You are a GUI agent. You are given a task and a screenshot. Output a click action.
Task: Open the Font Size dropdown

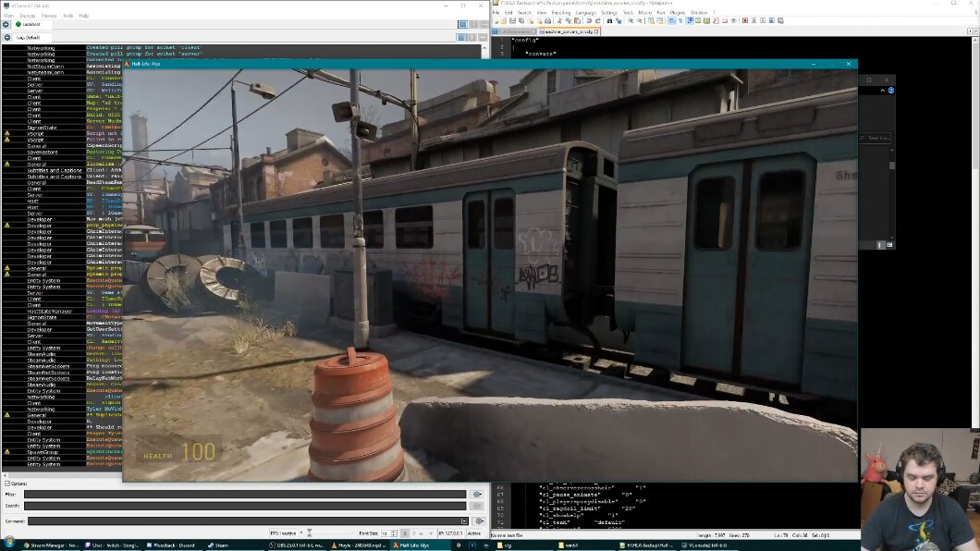click(x=388, y=532)
